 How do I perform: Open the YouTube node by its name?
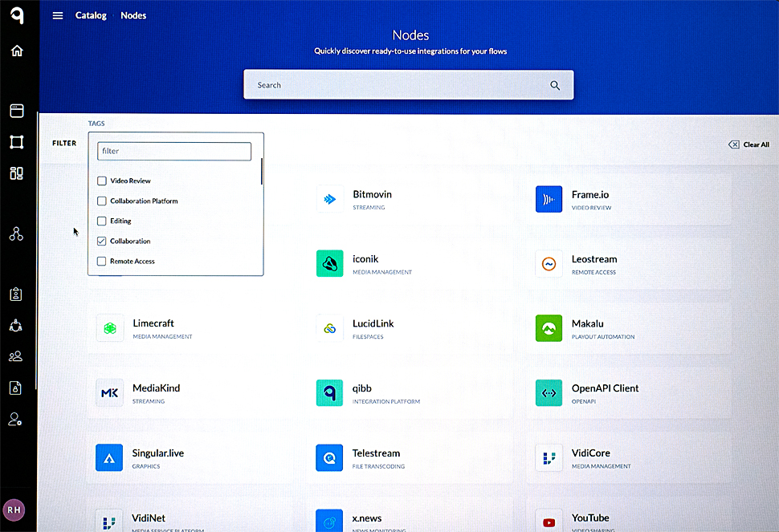[590, 518]
